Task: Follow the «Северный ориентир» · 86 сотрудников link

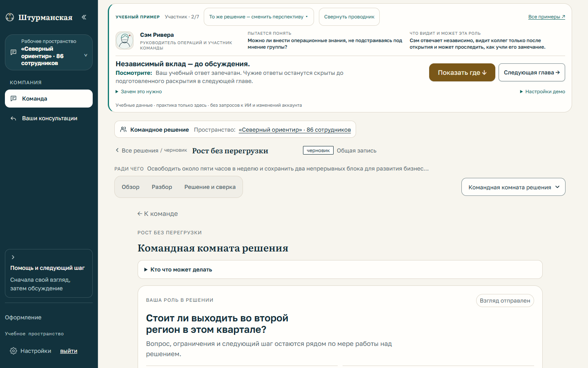Action: pos(295,130)
